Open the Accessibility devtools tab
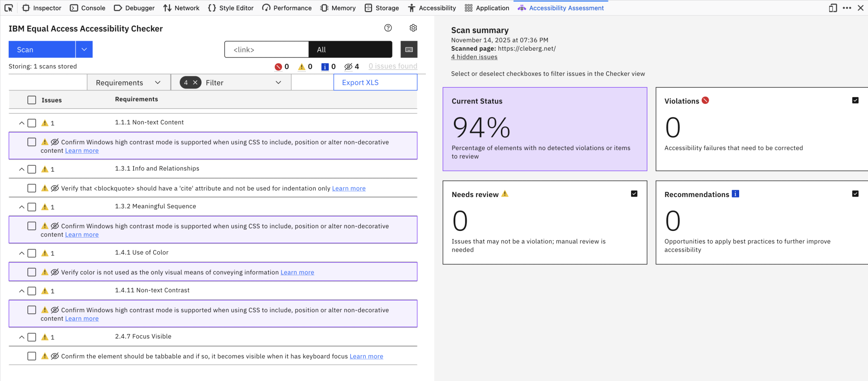This screenshot has width=868, height=381. (x=432, y=8)
